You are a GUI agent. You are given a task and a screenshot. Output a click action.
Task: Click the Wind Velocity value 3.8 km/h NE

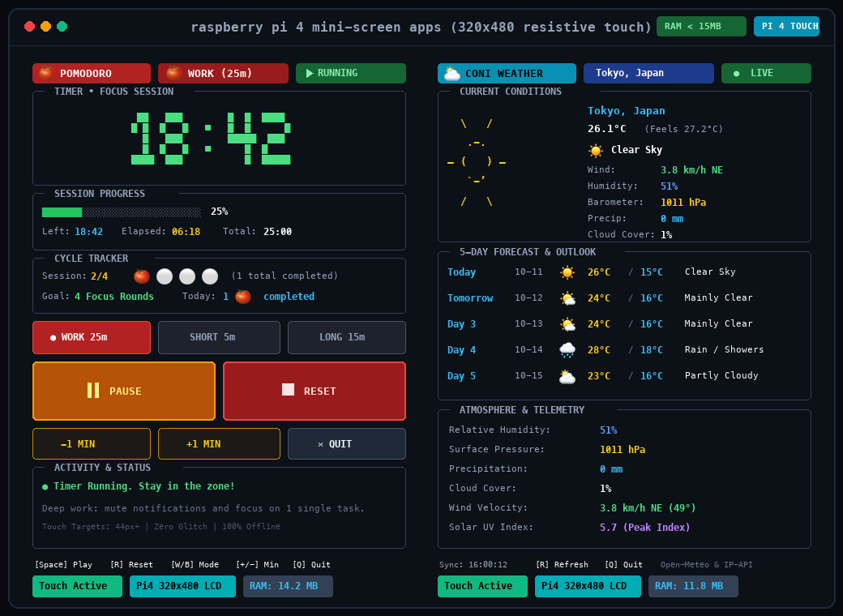click(x=648, y=508)
